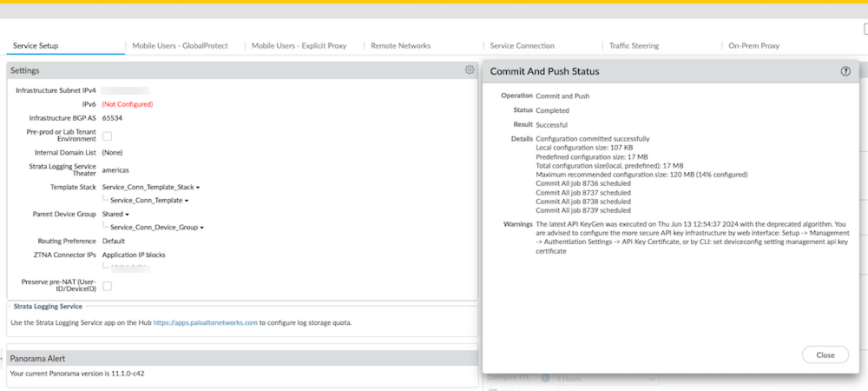The image size is (868, 391).
Task: Go to the Service Connection tab
Action: pyautogui.click(x=522, y=45)
